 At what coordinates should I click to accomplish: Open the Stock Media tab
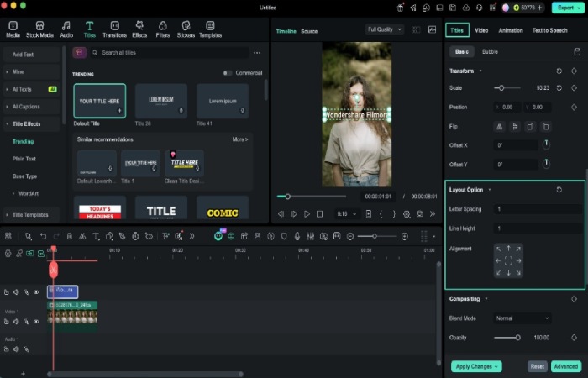(x=39, y=29)
